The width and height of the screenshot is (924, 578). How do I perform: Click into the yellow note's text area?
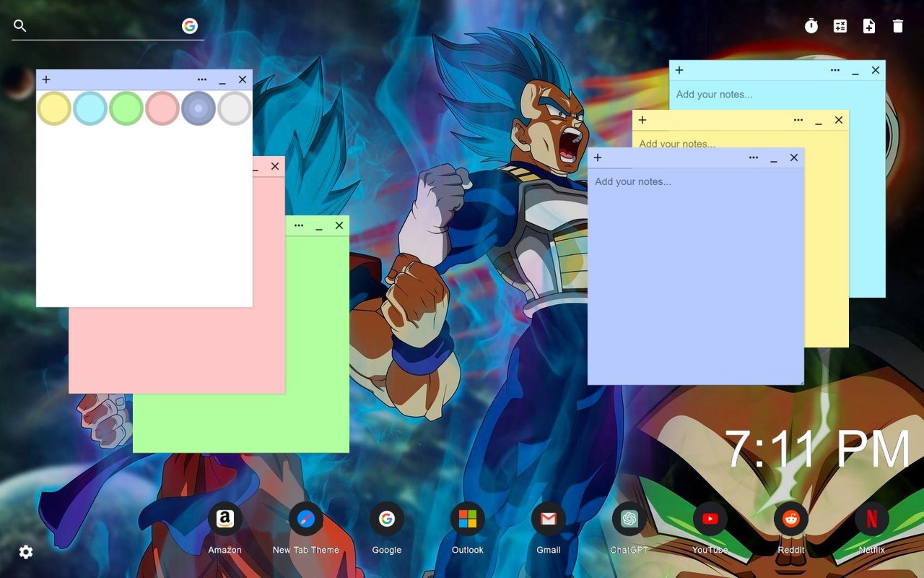click(x=741, y=139)
